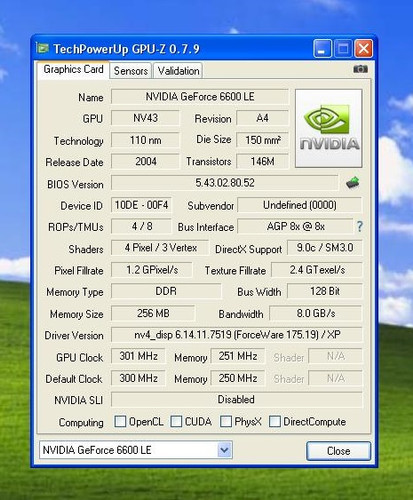Click the NVIDIA logo image

coord(329,128)
